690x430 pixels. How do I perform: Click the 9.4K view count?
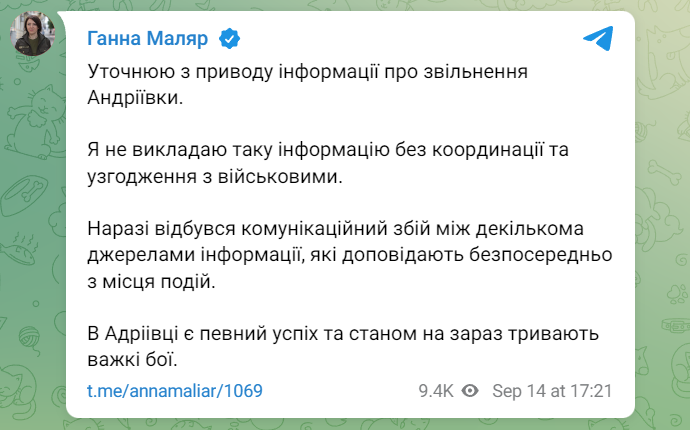[x=437, y=390]
